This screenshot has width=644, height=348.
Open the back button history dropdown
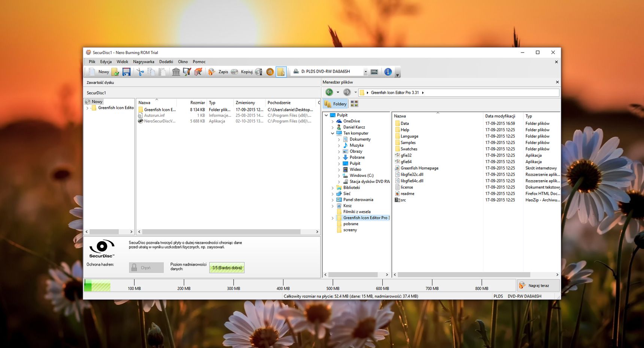(338, 92)
